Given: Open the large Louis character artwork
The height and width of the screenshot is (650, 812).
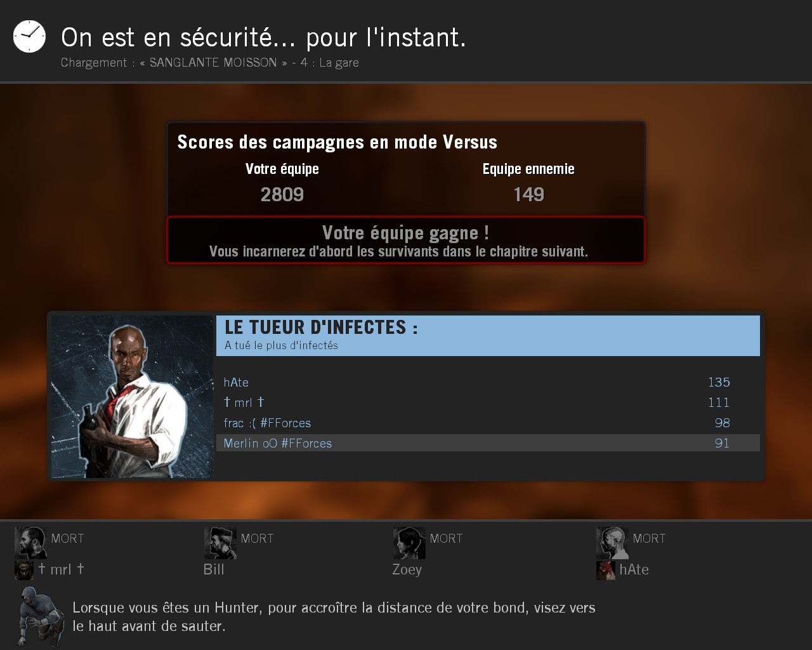Looking at the screenshot, I should click(x=133, y=397).
